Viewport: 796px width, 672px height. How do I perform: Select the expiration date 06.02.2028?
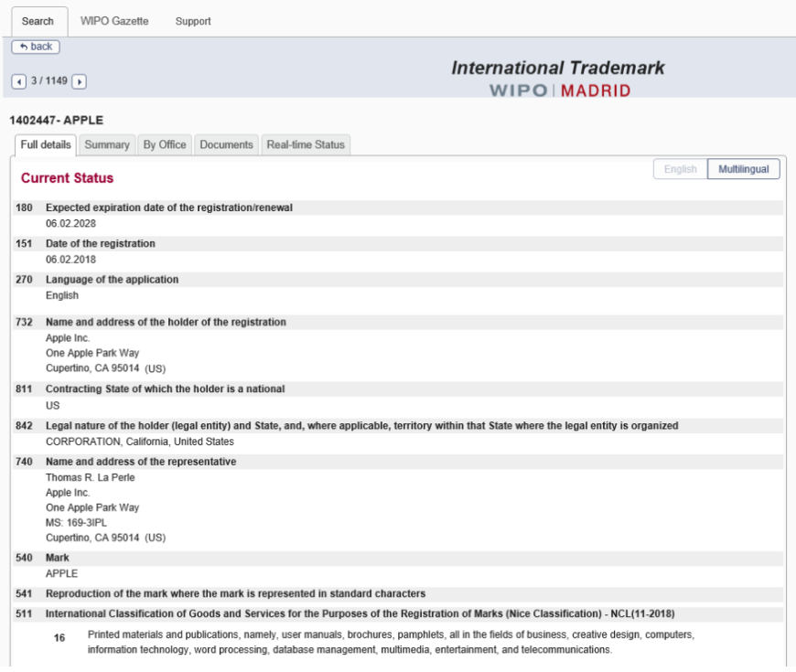[x=70, y=224]
